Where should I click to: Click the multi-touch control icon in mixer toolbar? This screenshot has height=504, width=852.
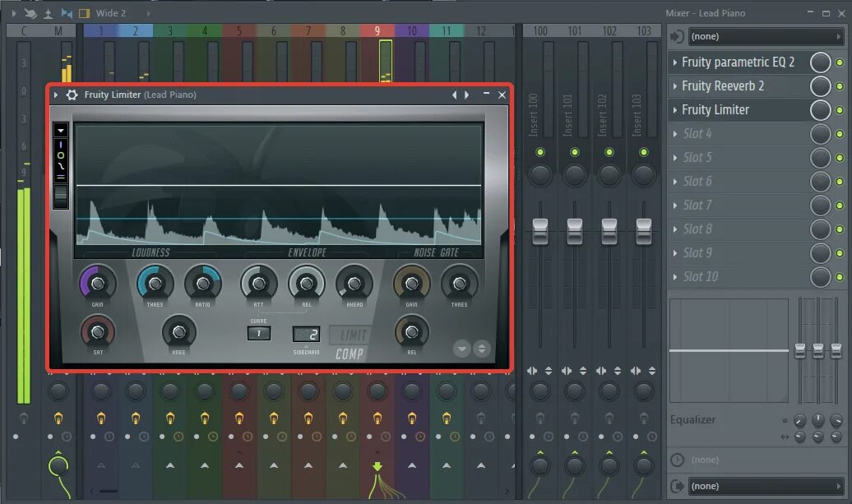[x=31, y=13]
